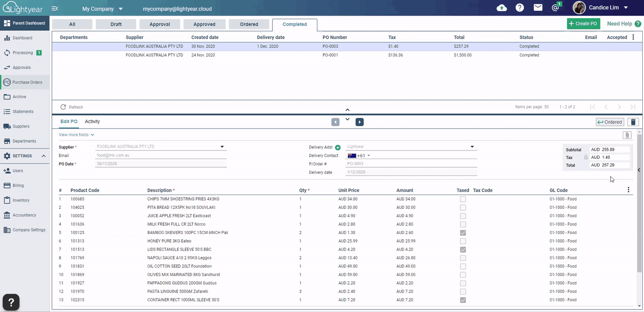The image size is (644, 312).
Task: Switch to the Approved tab
Action: pos(204,24)
